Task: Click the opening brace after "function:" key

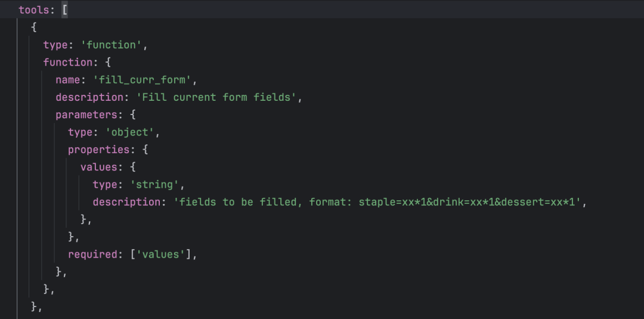Action: 108,62
